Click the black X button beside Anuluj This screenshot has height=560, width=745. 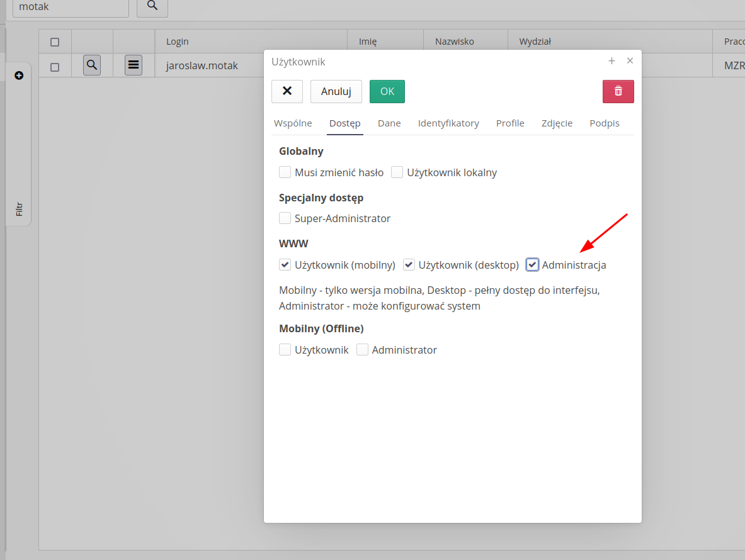pyautogui.click(x=287, y=91)
